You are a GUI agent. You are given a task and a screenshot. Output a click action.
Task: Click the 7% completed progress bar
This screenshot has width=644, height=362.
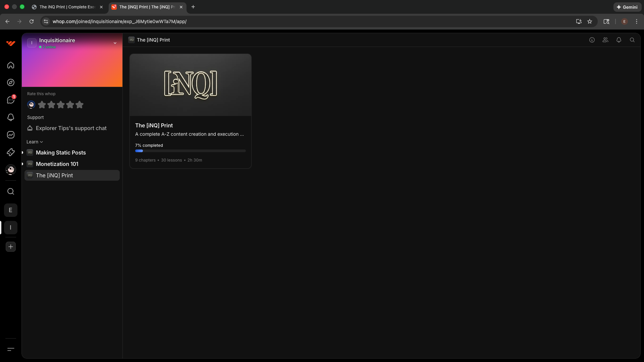(x=190, y=151)
